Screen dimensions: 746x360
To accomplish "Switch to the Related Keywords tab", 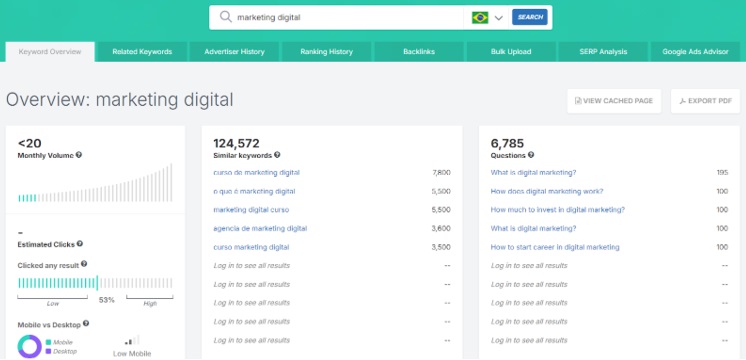I will pyautogui.click(x=142, y=52).
